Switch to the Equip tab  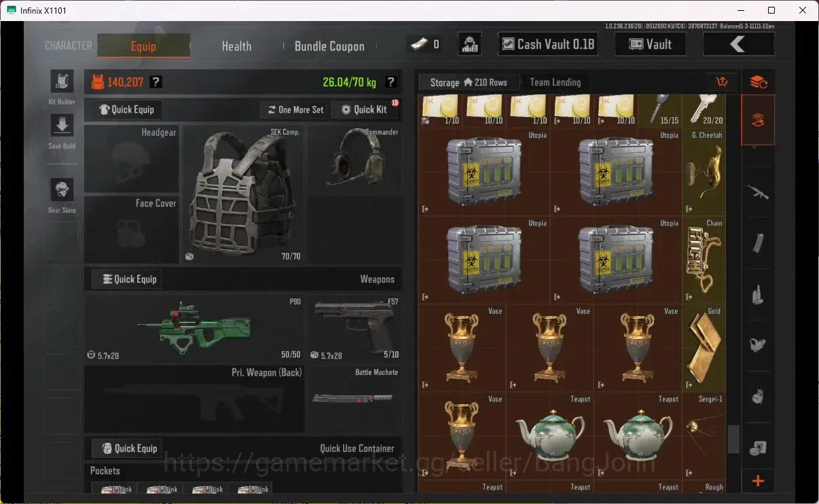[x=143, y=46]
